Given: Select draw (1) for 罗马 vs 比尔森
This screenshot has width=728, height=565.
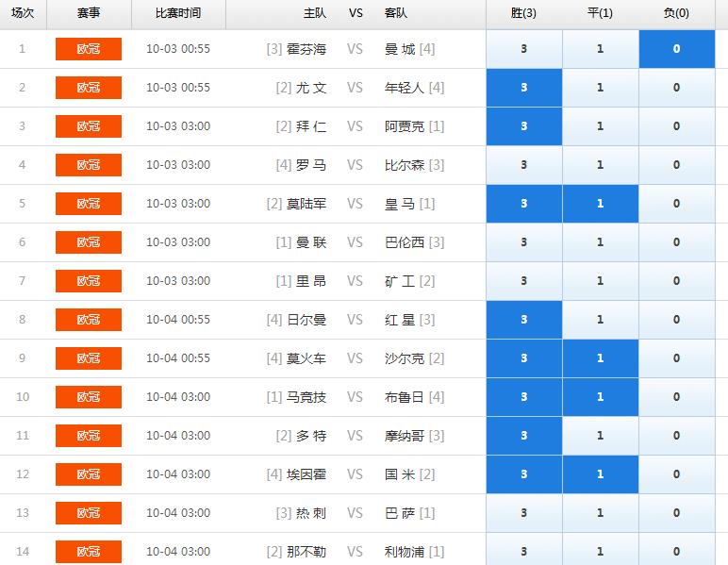Looking at the screenshot, I should point(601,165).
